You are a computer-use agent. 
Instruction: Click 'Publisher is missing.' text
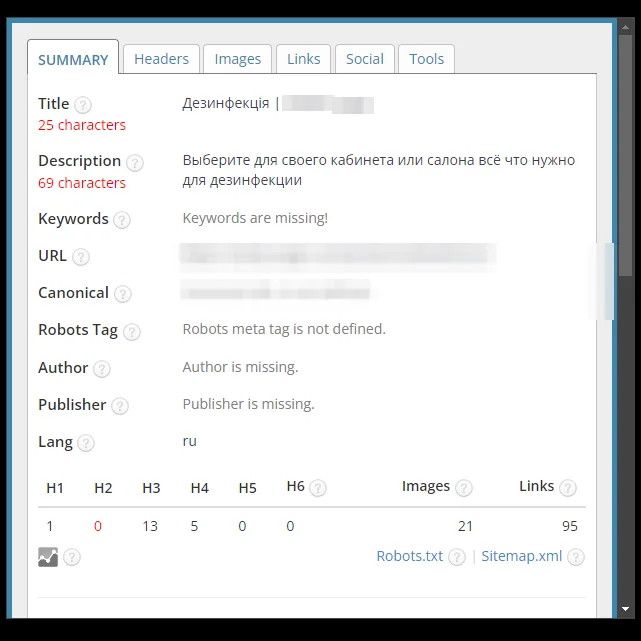(249, 404)
